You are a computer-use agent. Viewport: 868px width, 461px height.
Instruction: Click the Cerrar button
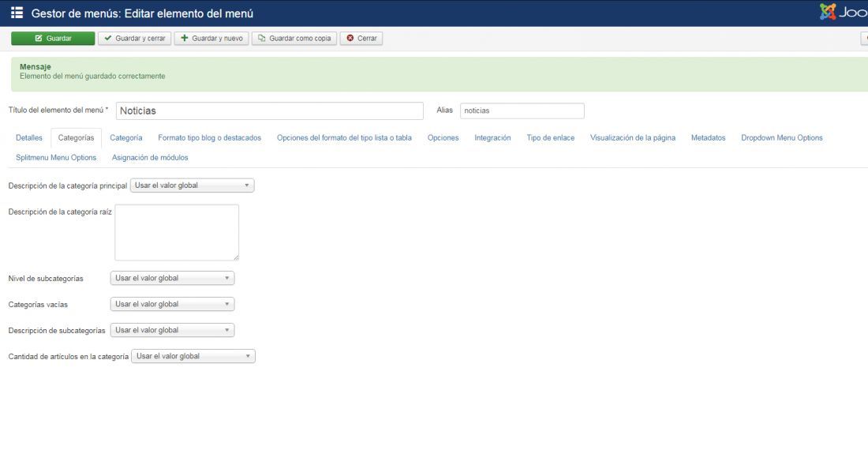pos(361,38)
